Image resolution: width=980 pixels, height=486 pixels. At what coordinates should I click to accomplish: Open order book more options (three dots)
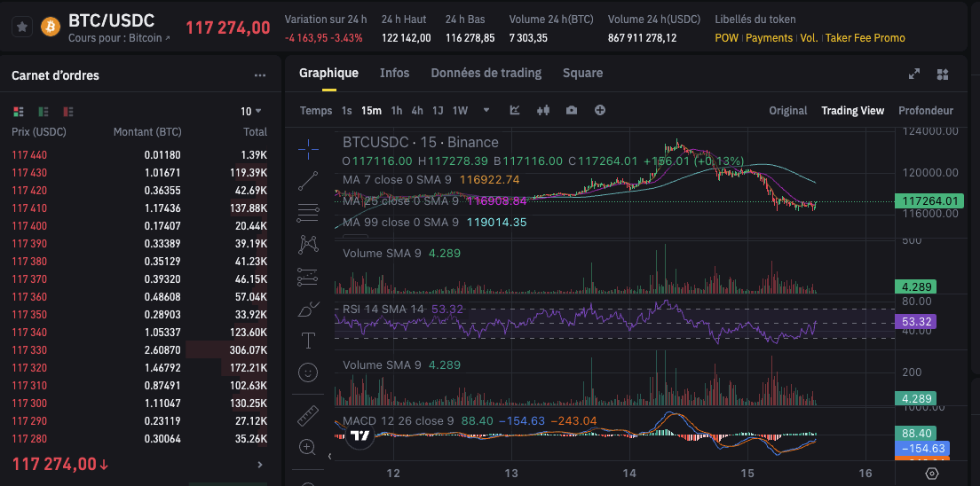point(260,75)
